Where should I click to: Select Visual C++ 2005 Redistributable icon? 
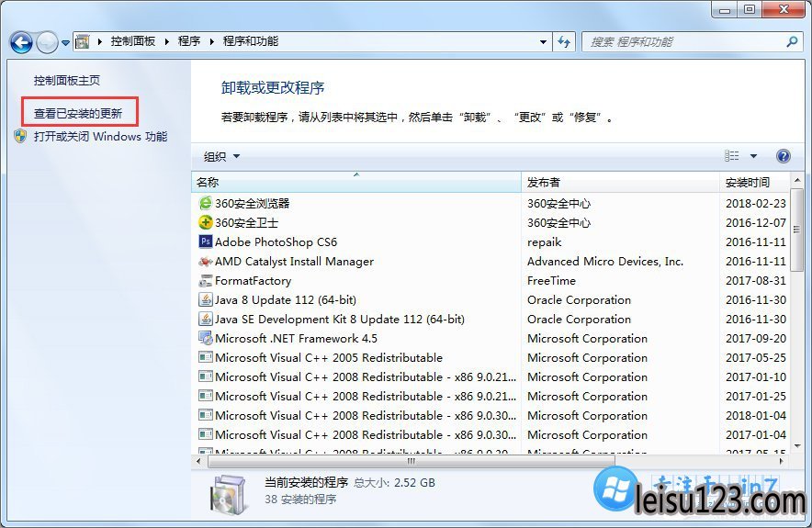[x=206, y=357]
